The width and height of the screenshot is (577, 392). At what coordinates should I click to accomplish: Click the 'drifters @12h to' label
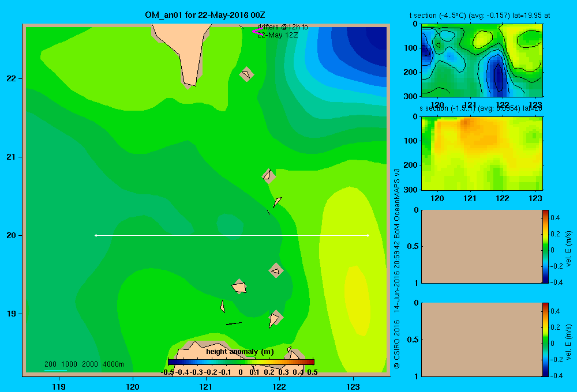(283, 27)
